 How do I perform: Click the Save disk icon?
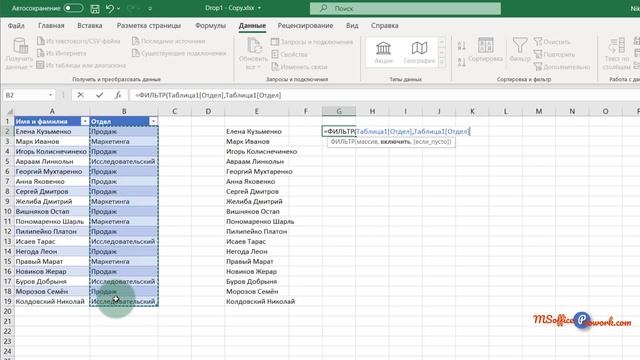click(95, 8)
